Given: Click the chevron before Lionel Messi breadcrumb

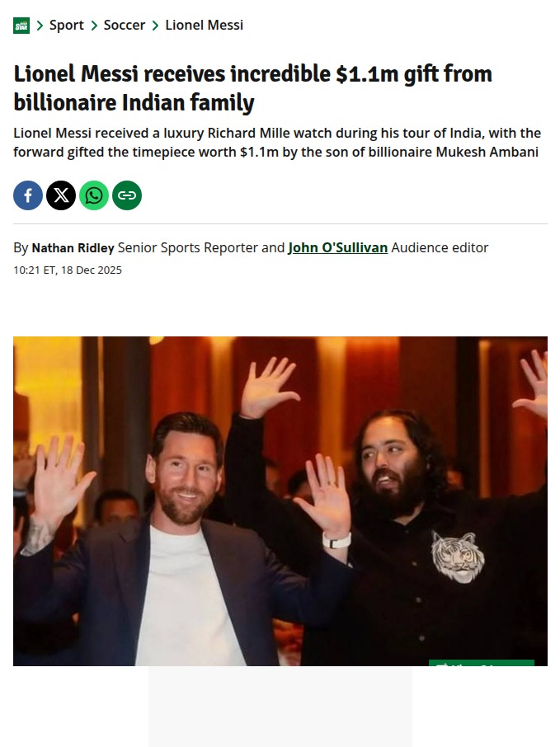Looking at the screenshot, I should pos(155,26).
